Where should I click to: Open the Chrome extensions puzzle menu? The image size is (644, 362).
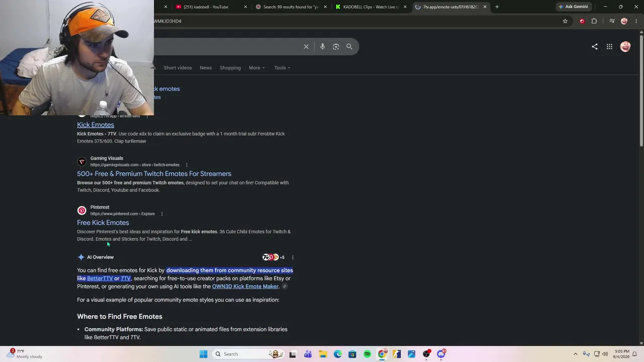[594, 21]
